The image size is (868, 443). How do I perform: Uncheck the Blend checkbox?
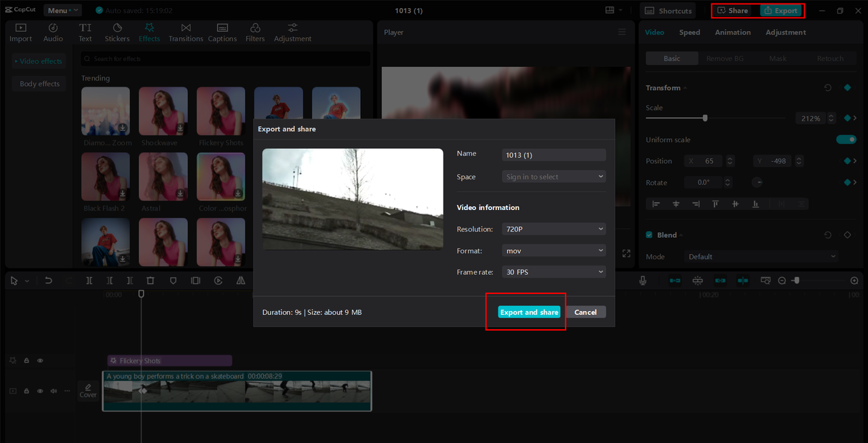tap(650, 235)
